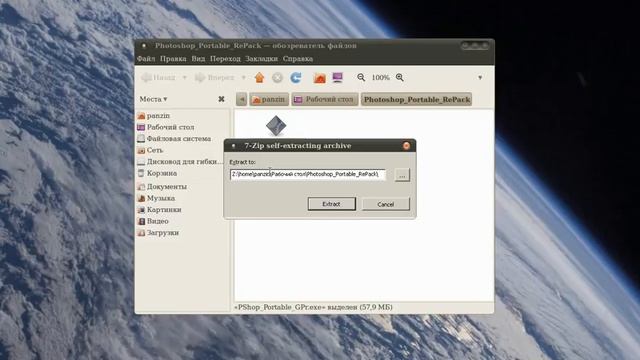Click the Extract to path field
The image size is (640, 360).
coord(307,175)
